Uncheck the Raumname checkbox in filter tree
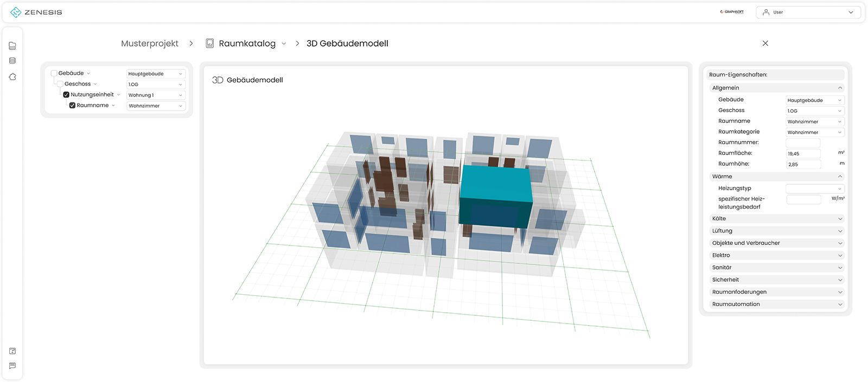 72,106
